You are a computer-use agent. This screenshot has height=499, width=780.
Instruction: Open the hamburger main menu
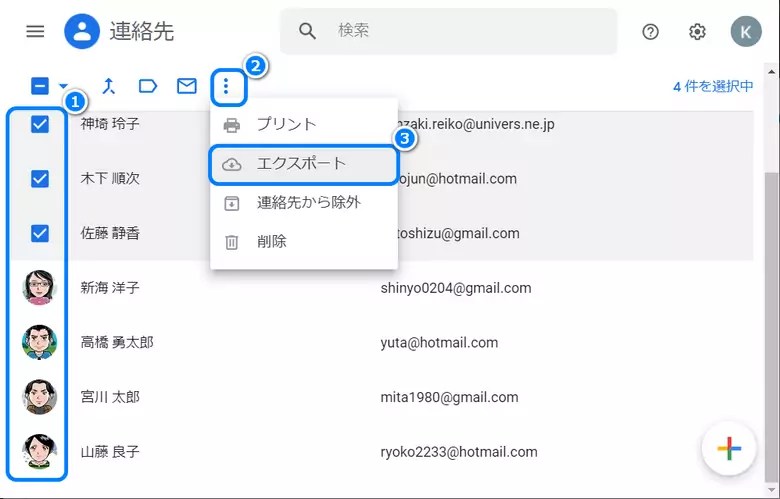coord(35,31)
